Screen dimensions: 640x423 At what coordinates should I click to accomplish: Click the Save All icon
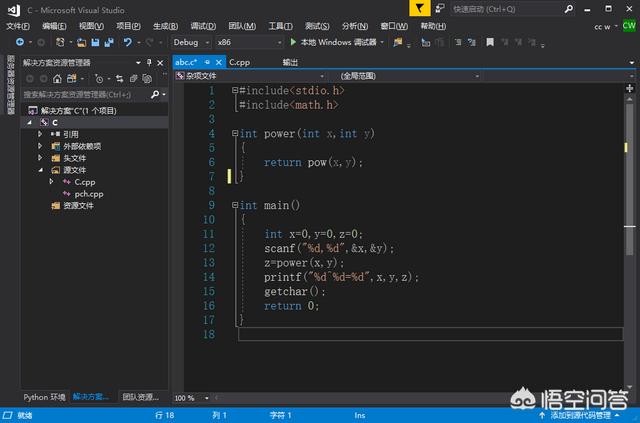pyautogui.click(x=109, y=42)
